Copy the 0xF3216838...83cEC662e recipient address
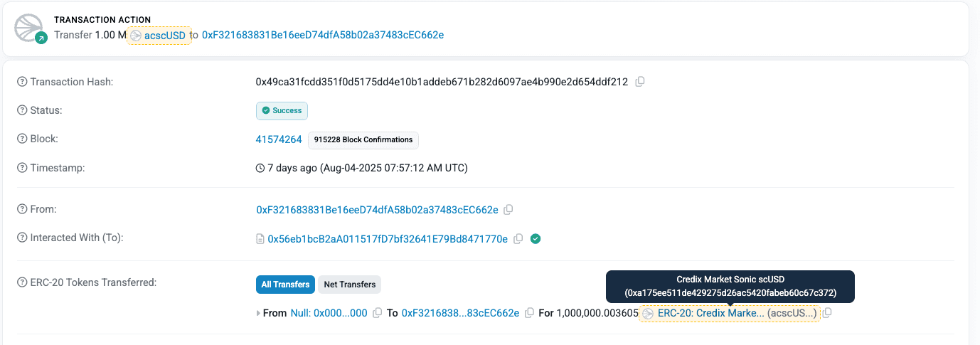 coord(529,313)
